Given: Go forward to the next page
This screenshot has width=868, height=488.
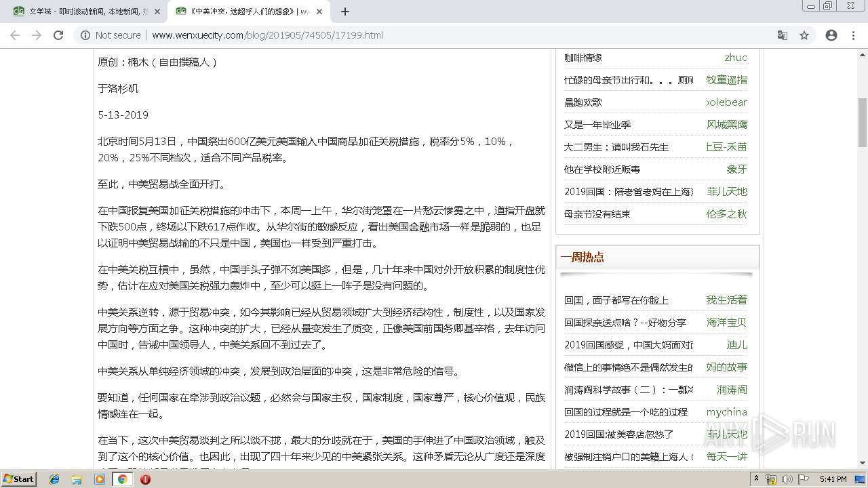Looking at the screenshot, I should point(37,35).
